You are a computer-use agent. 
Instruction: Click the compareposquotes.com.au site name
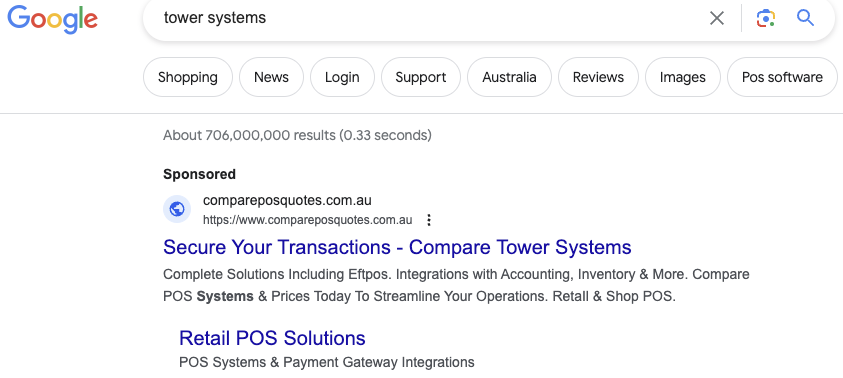point(287,201)
